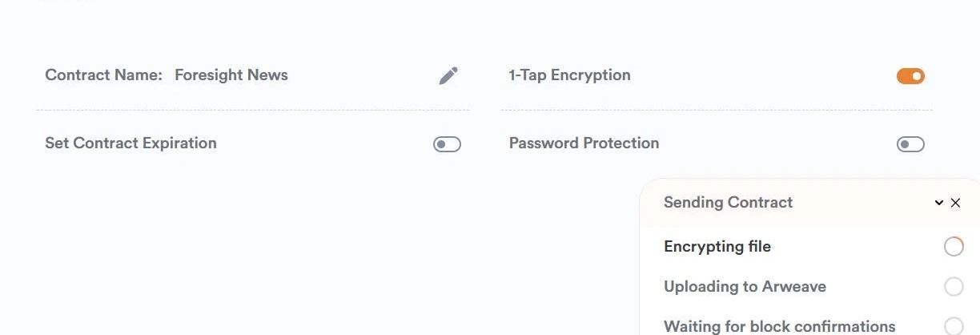Click the pencil icon to edit contract name

(x=448, y=75)
